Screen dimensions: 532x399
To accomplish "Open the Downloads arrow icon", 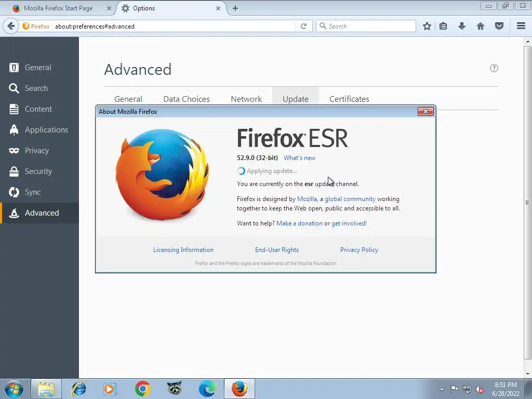I will coord(462,26).
